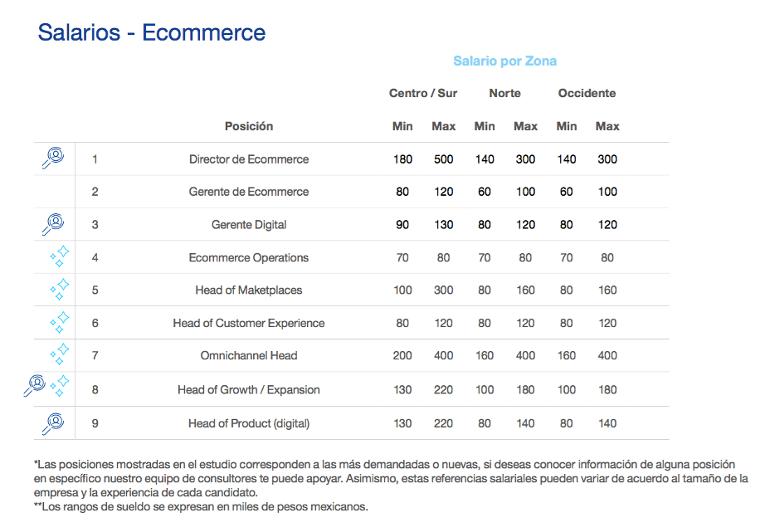Select the Salario por Zona heading
Image resolution: width=765 pixels, height=532 pixels.
pyautogui.click(x=504, y=61)
